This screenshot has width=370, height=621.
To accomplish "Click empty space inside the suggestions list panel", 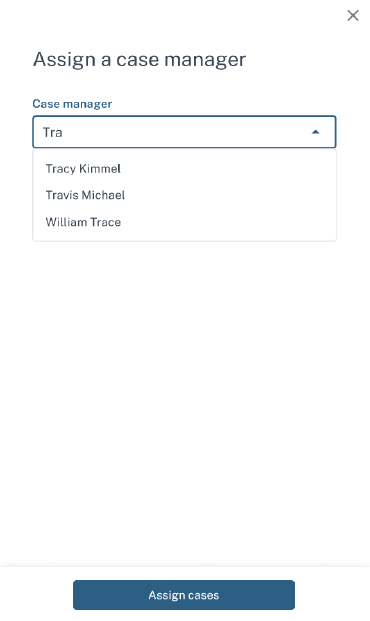I will pos(238,195).
